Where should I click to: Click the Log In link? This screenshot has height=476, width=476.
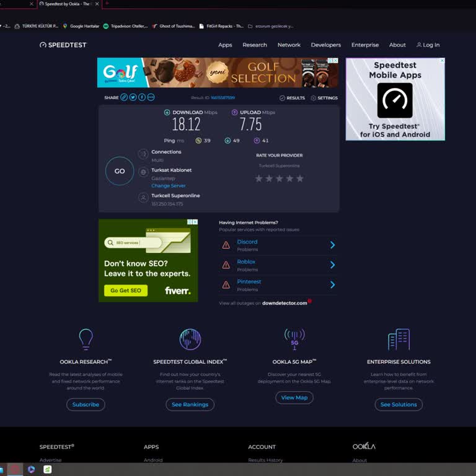pos(428,45)
